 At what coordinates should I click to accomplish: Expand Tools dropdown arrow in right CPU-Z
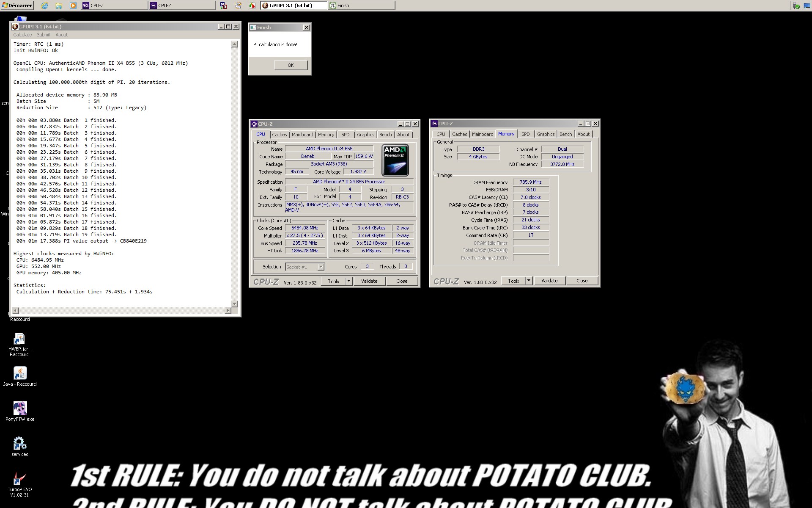point(529,281)
